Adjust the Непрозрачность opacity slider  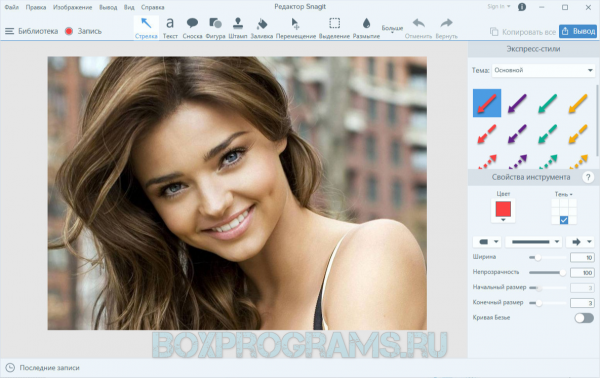point(548,273)
